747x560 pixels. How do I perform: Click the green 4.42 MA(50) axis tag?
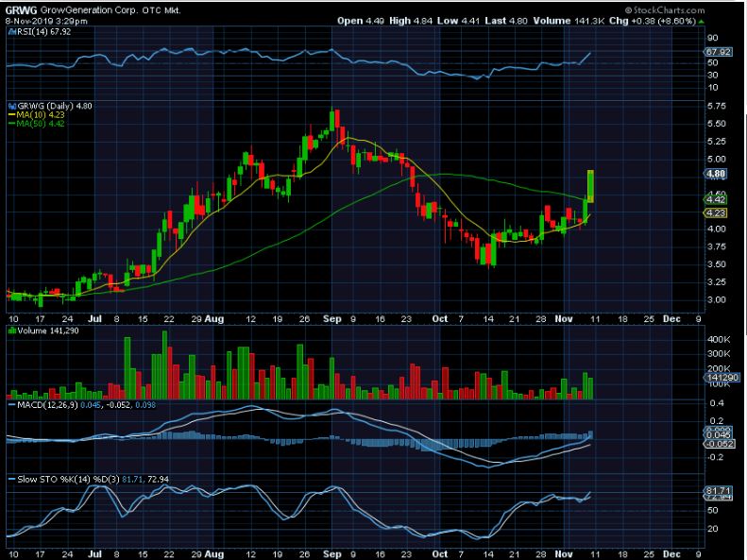(x=715, y=200)
